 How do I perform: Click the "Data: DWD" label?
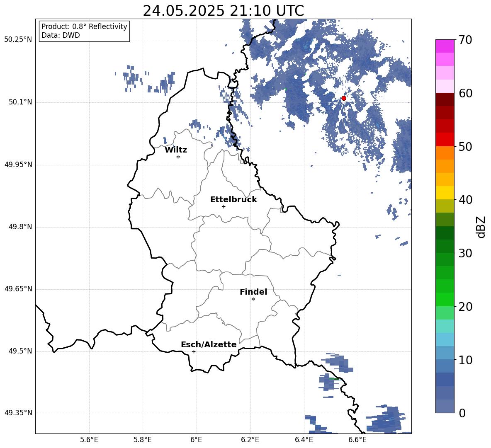click(61, 35)
